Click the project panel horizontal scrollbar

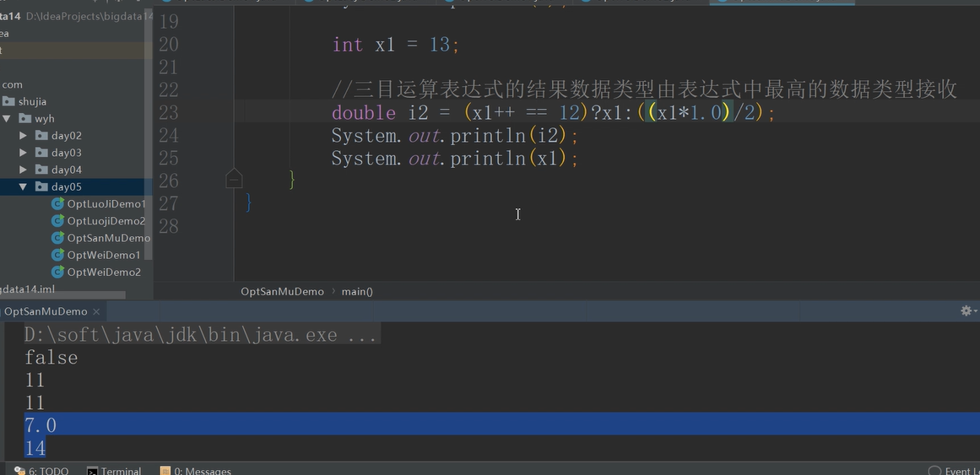click(62, 294)
